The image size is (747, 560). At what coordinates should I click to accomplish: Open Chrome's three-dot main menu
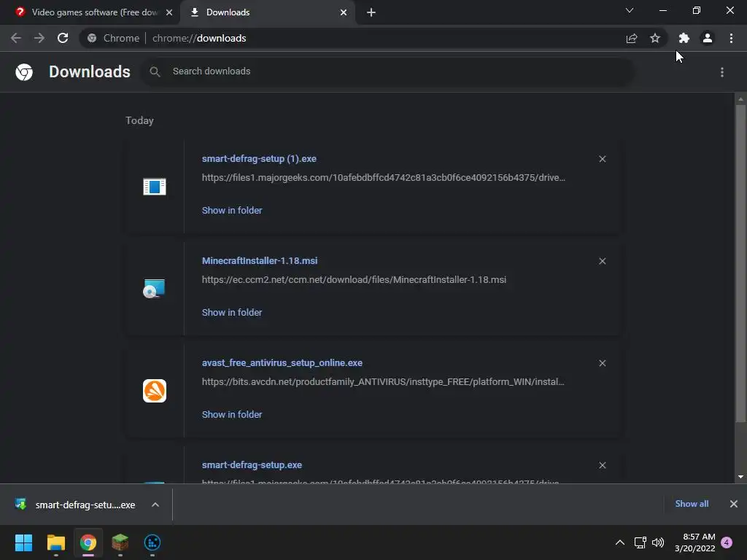click(x=731, y=38)
